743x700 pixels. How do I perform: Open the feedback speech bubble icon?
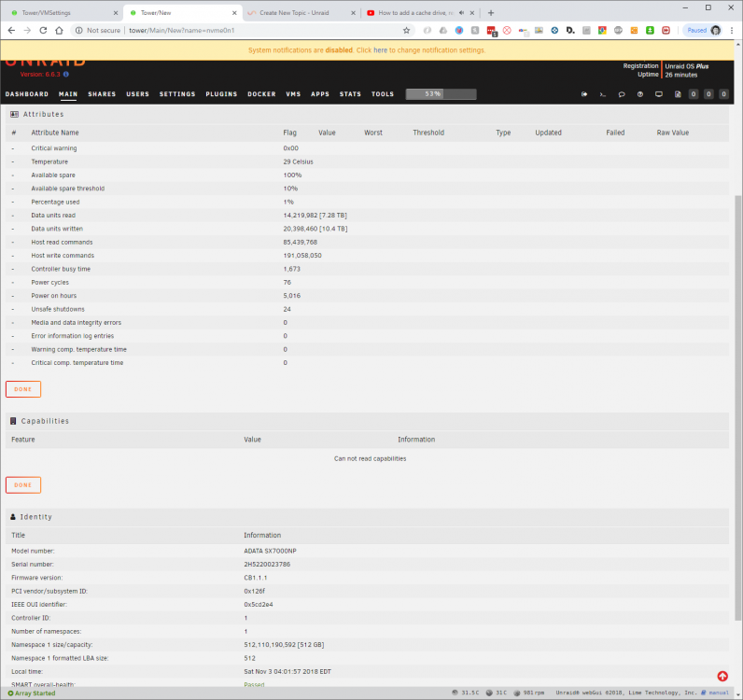click(x=622, y=94)
